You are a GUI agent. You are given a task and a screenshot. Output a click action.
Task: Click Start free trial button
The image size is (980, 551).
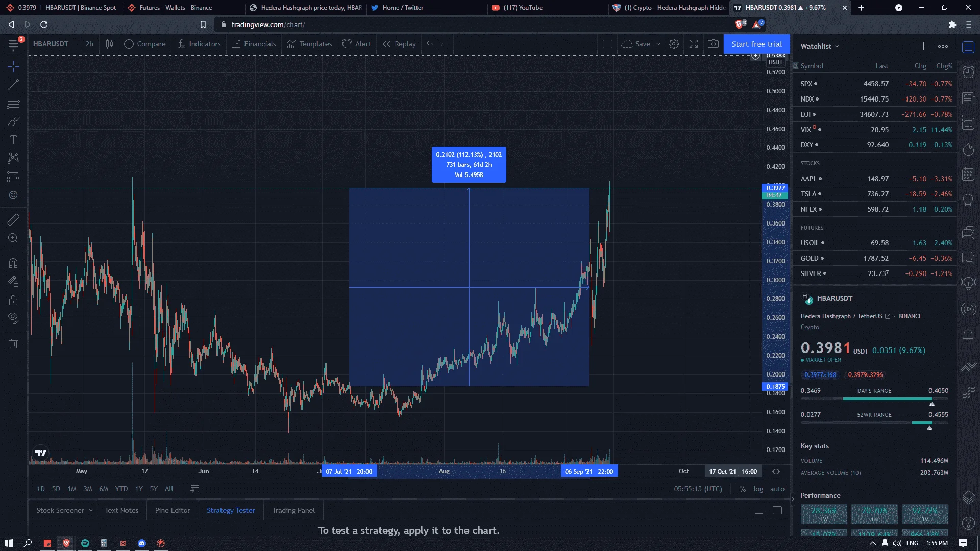(756, 44)
